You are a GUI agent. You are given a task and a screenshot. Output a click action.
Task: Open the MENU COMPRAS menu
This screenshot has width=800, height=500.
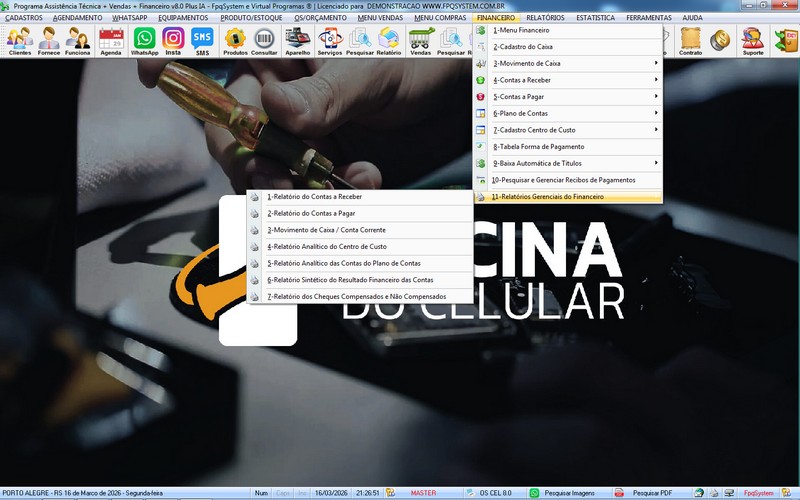(x=440, y=18)
